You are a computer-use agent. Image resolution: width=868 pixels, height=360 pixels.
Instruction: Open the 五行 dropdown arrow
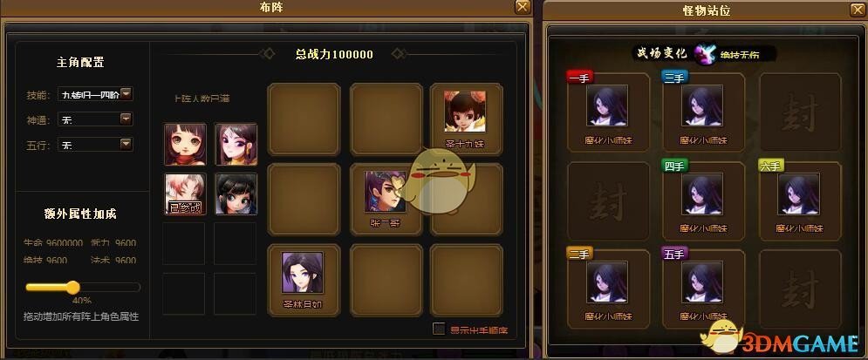click(x=126, y=145)
